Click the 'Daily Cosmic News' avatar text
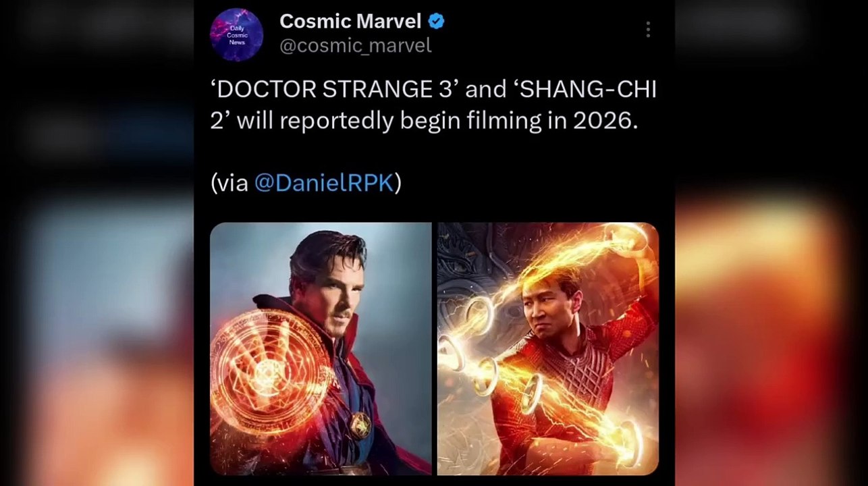The width and height of the screenshot is (868, 486). (x=237, y=35)
